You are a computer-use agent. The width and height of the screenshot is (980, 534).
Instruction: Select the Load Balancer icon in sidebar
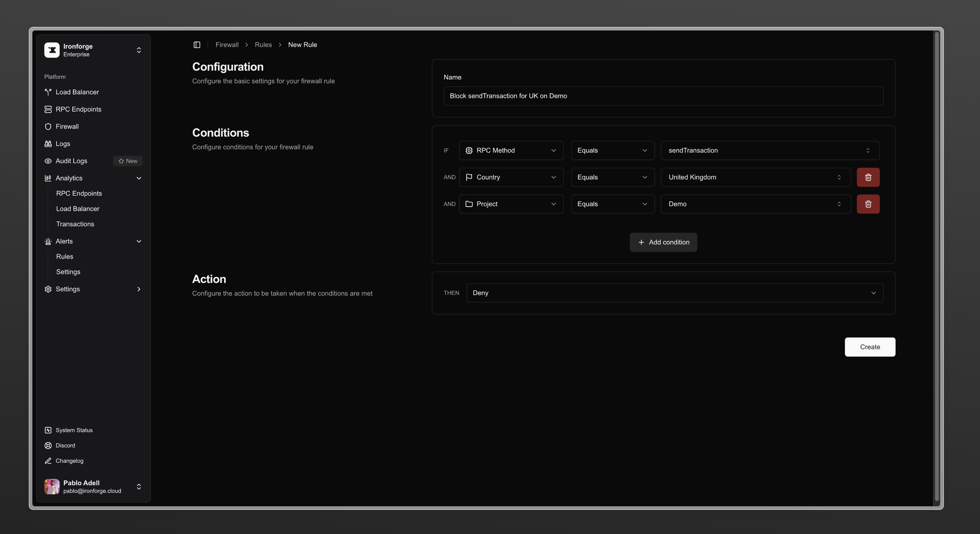click(x=48, y=92)
